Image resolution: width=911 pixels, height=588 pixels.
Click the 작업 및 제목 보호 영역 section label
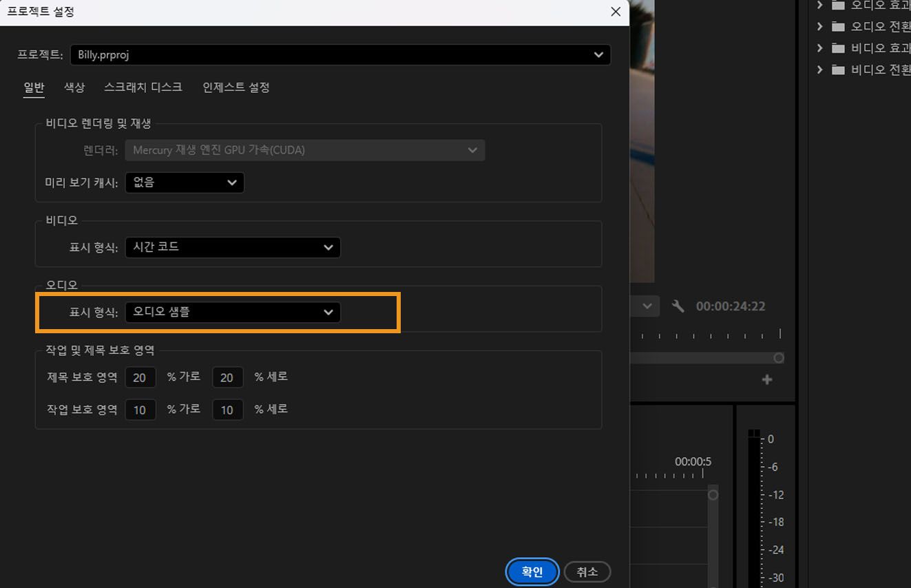[x=100, y=350]
